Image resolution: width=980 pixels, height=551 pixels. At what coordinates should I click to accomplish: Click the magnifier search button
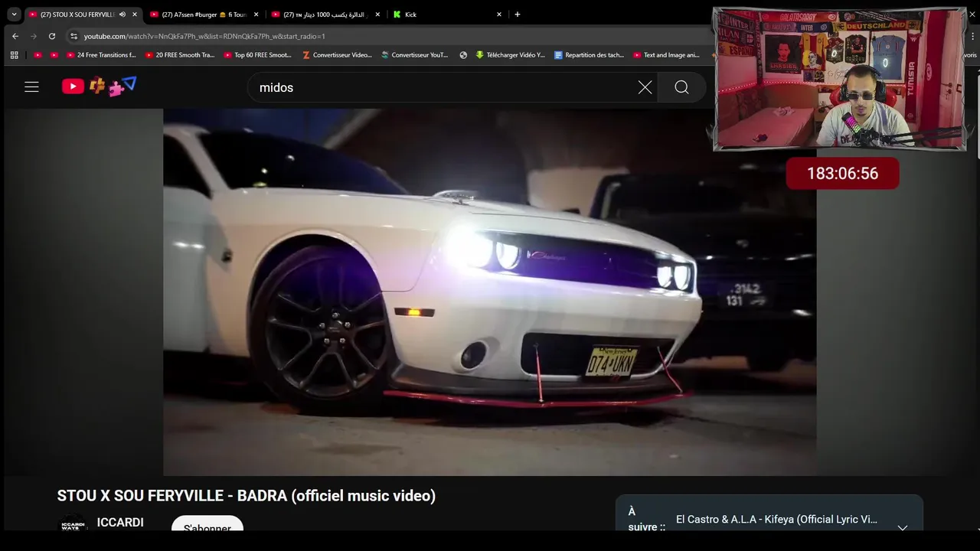[x=681, y=87]
